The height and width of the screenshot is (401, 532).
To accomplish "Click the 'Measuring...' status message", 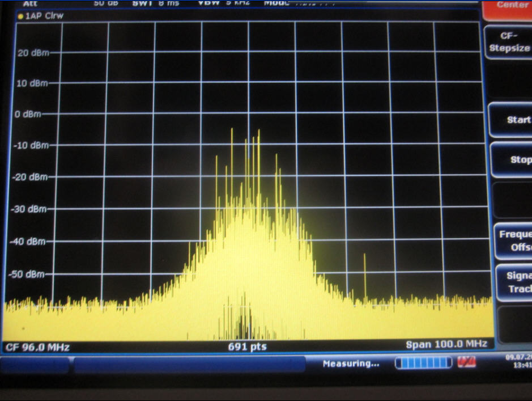I will [x=351, y=364].
